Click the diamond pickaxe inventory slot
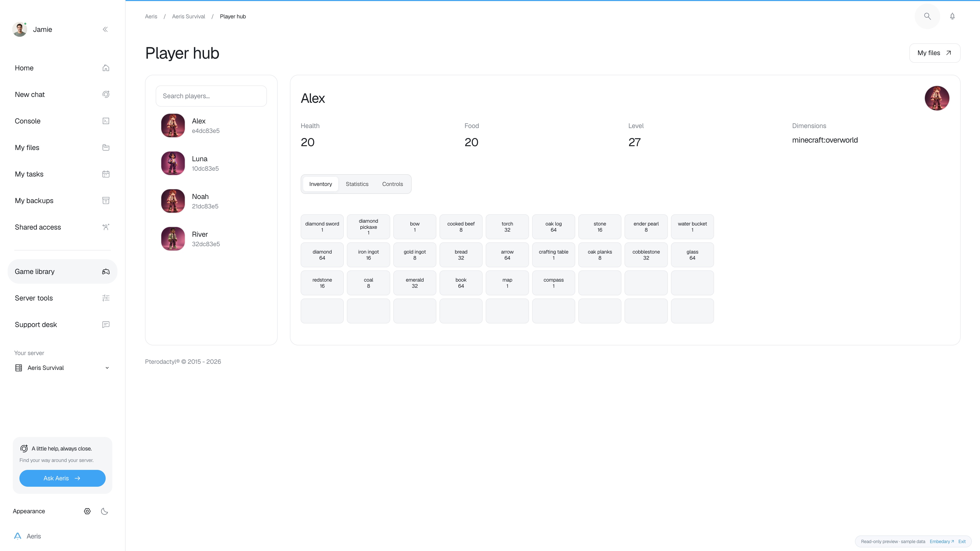 (x=368, y=227)
